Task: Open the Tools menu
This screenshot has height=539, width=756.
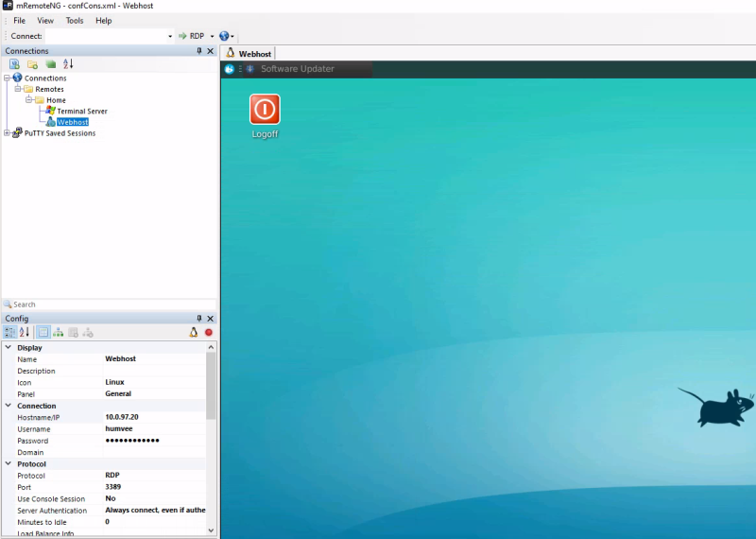Action: pyautogui.click(x=75, y=20)
